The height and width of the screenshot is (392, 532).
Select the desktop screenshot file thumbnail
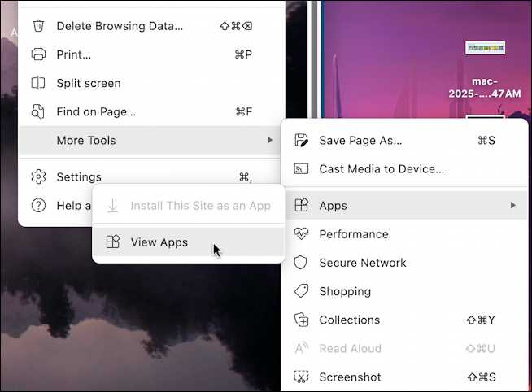(x=485, y=48)
